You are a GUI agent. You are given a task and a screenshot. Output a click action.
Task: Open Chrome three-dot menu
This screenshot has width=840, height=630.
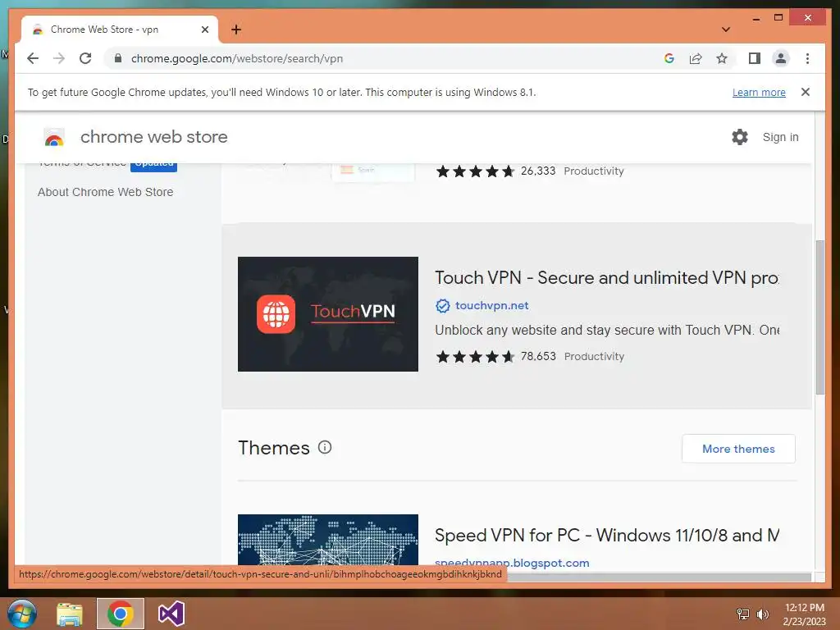pos(807,58)
